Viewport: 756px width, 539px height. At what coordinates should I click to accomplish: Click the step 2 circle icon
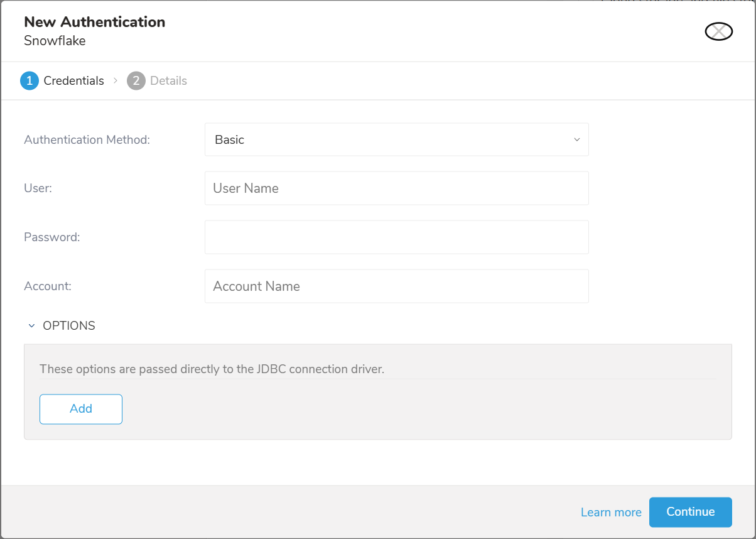[136, 81]
